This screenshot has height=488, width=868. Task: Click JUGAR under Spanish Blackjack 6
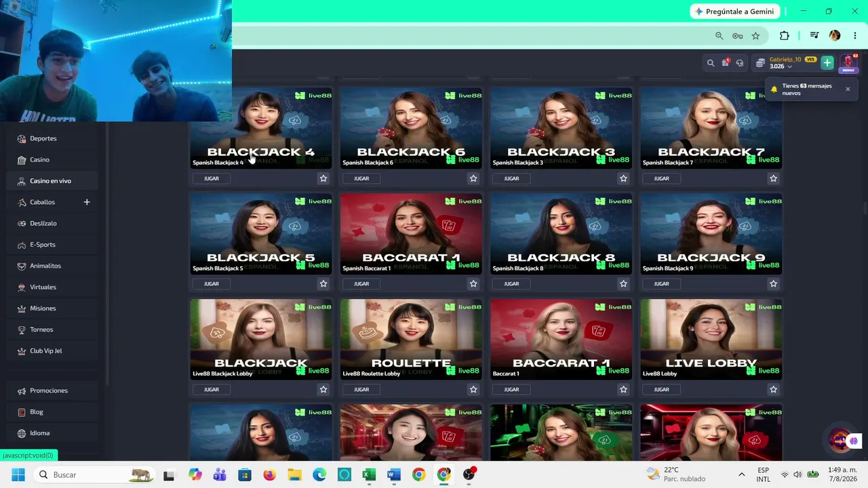(x=361, y=178)
